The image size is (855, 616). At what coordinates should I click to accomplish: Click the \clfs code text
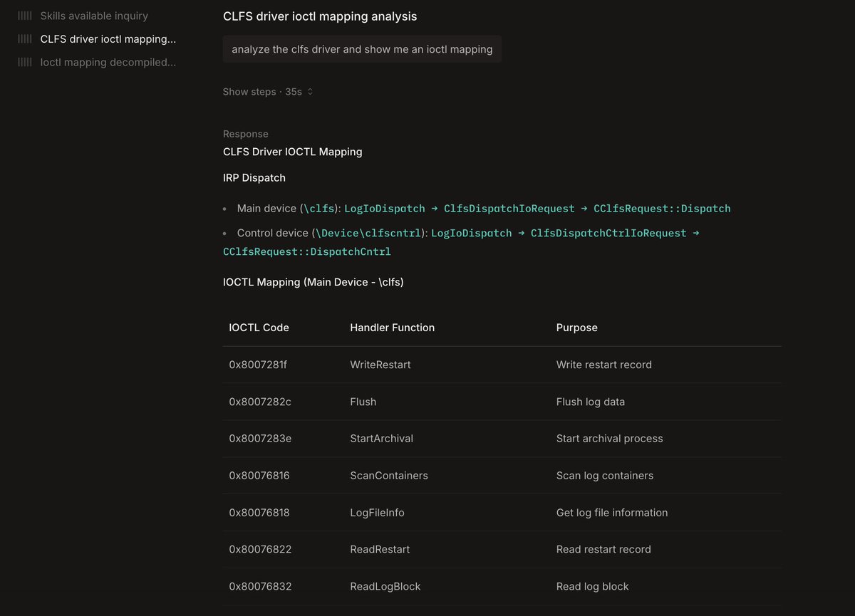(x=318, y=209)
